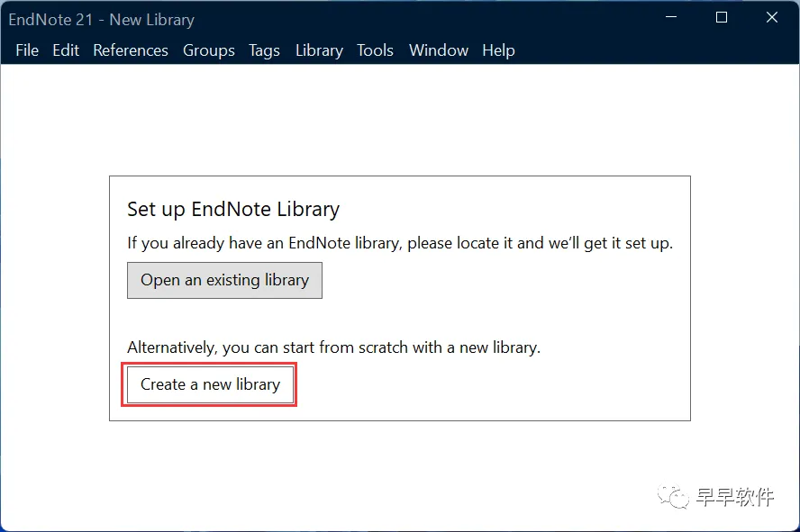Open the Library menu
Screen dimensions: 800x532
320,50
